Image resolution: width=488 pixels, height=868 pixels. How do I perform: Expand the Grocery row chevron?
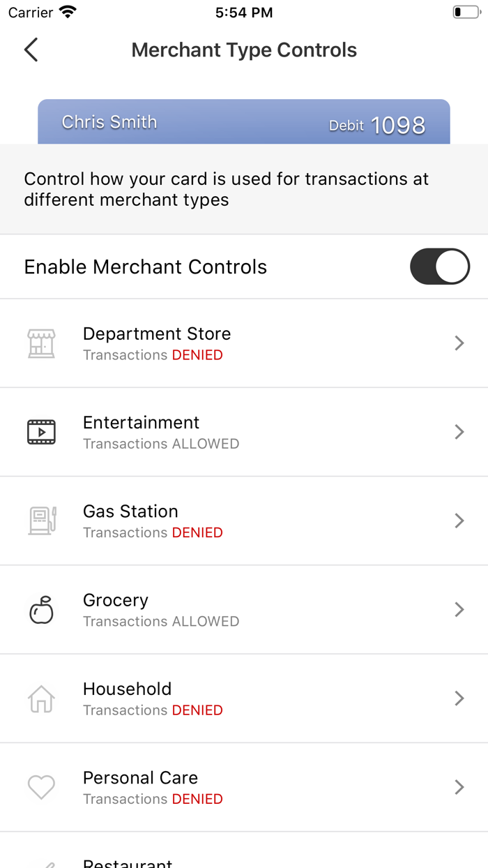(459, 609)
